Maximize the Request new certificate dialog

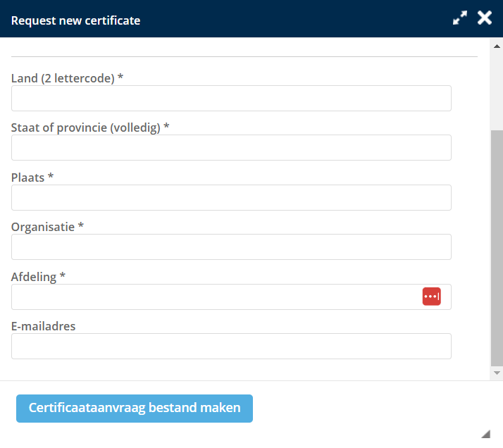[460, 19]
